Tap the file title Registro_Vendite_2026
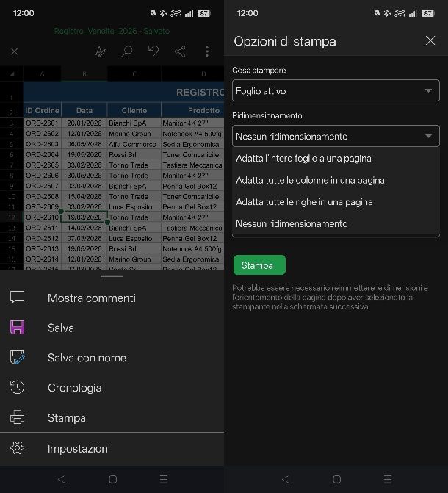This screenshot has width=448, height=493. point(96,31)
